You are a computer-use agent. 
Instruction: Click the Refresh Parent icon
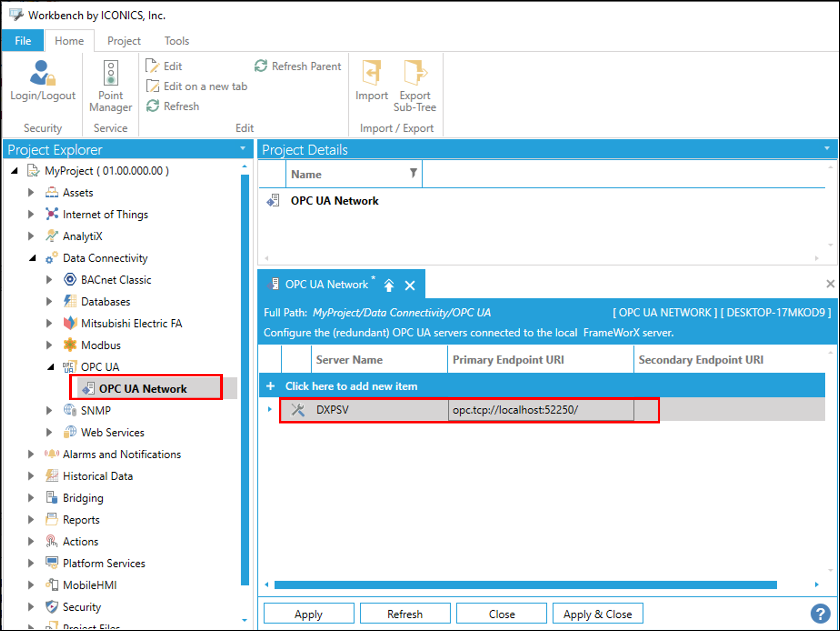(x=261, y=66)
